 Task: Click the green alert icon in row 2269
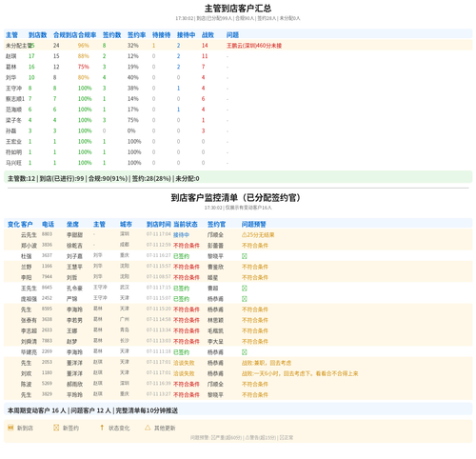point(245,352)
